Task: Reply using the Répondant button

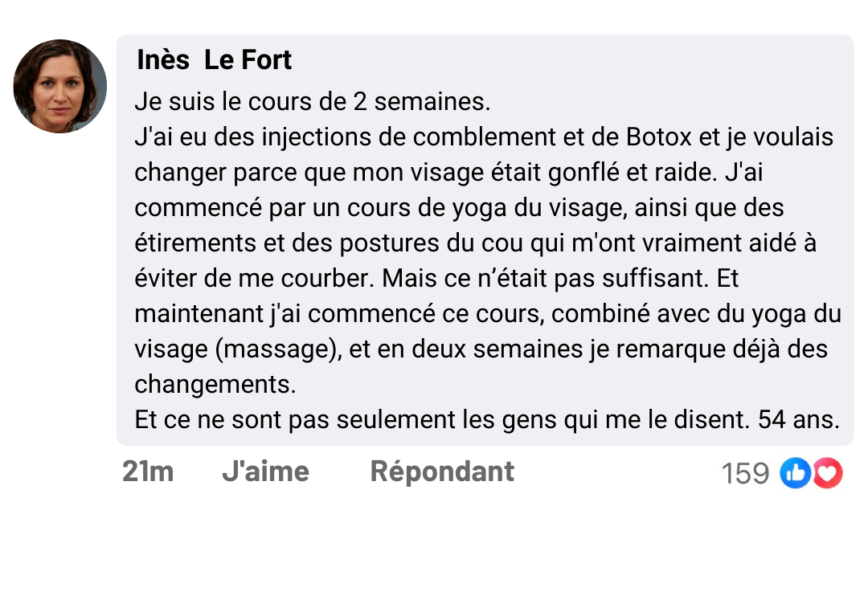Action: click(x=442, y=471)
